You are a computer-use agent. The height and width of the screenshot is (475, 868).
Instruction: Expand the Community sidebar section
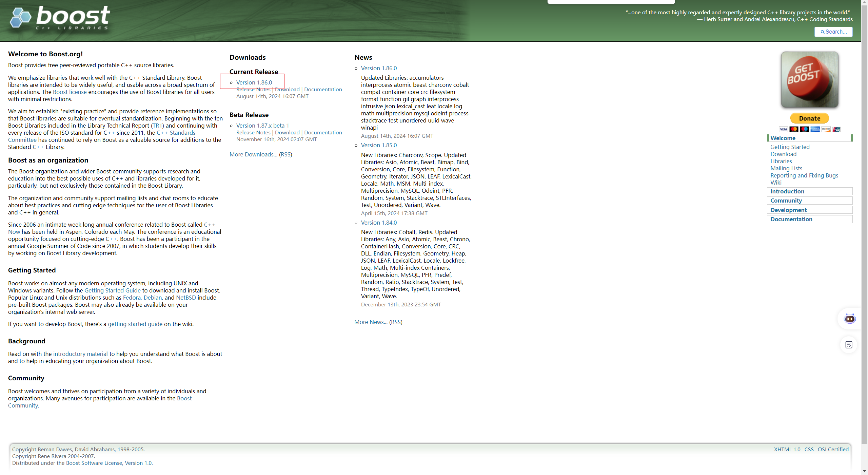coord(786,201)
